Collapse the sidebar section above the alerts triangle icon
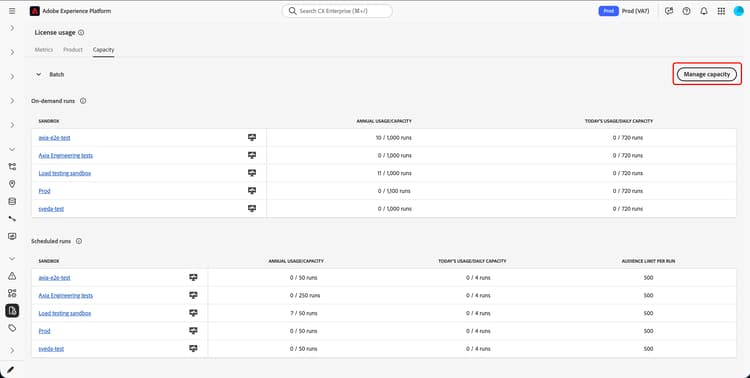 [12, 259]
